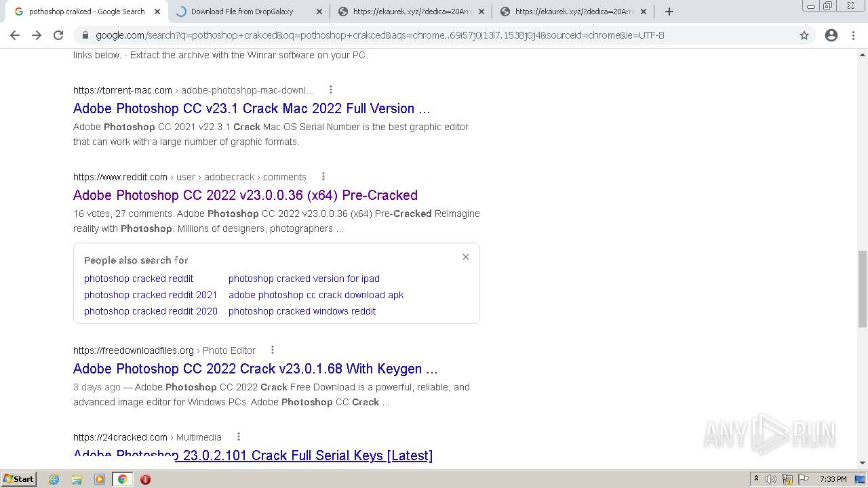This screenshot has width=868, height=488.
Task: View site information lock icon
Action: (x=85, y=35)
